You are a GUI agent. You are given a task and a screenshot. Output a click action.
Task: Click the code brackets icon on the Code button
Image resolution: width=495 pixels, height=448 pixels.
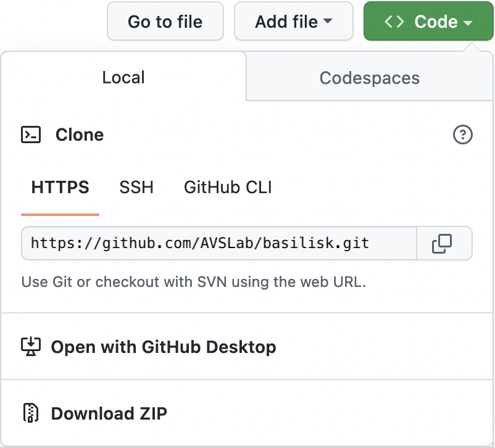393,21
